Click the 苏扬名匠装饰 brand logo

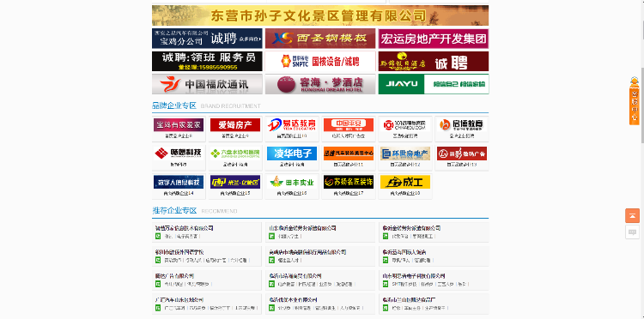[x=349, y=182]
